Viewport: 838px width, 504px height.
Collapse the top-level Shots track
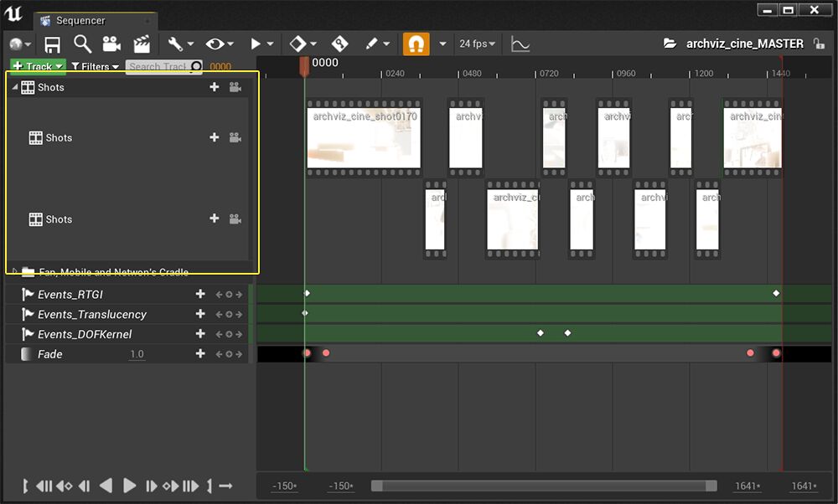tap(15, 87)
